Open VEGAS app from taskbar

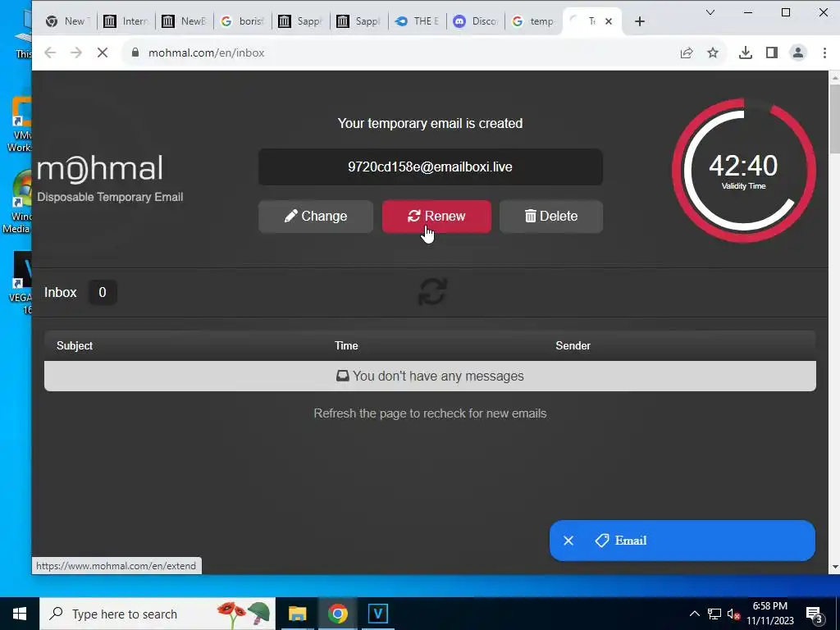click(377, 614)
